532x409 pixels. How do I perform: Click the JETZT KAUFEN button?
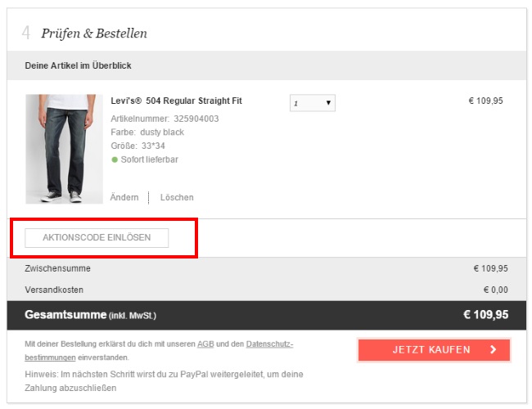click(x=434, y=349)
